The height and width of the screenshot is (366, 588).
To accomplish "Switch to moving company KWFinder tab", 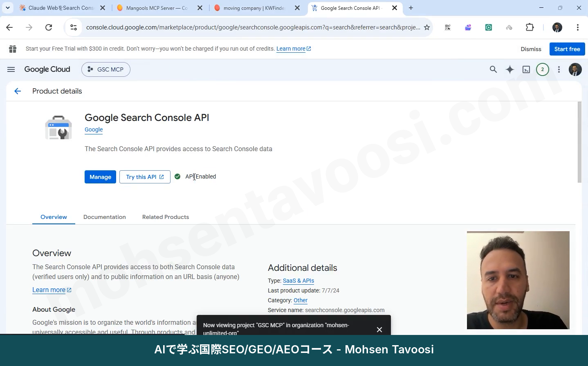I will [256, 8].
